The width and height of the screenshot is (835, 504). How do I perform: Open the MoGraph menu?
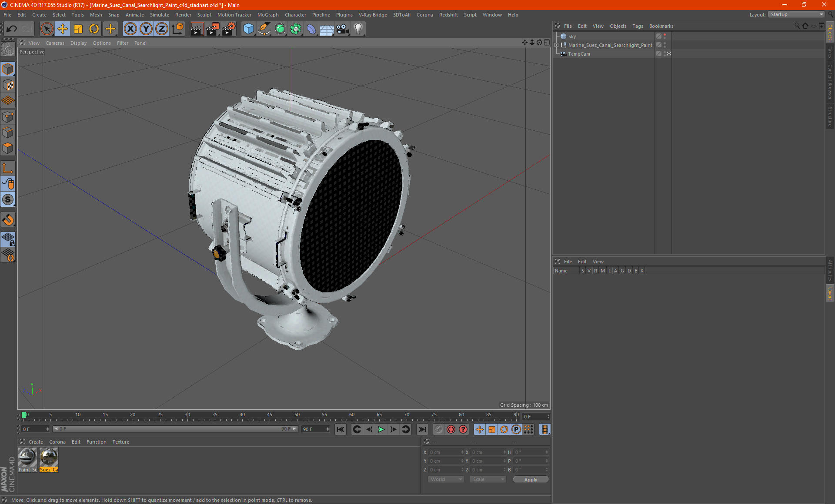[x=267, y=15]
